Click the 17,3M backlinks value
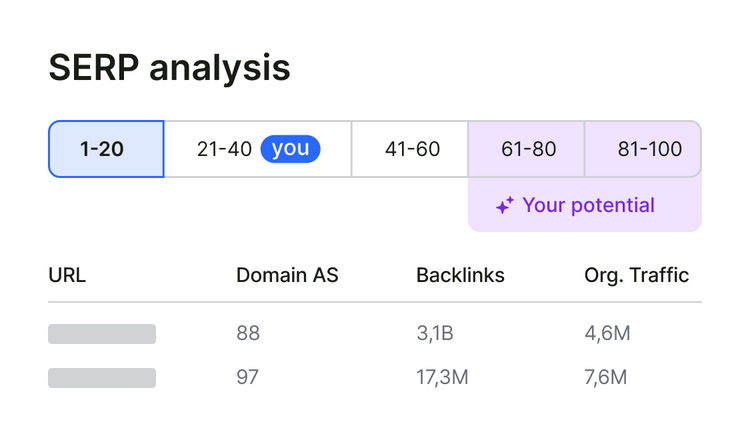The width and height of the screenshot is (750, 436). click(x=442, y=377)
